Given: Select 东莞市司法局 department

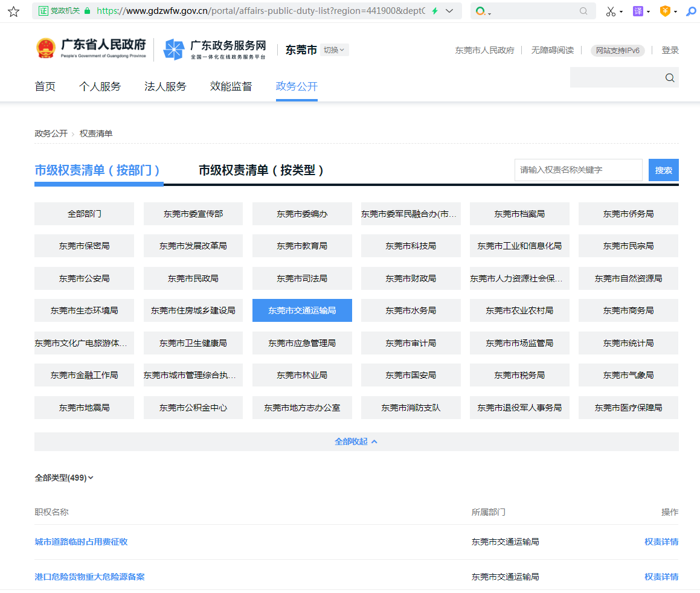Looking at the screenshot, I should (302, 278).
